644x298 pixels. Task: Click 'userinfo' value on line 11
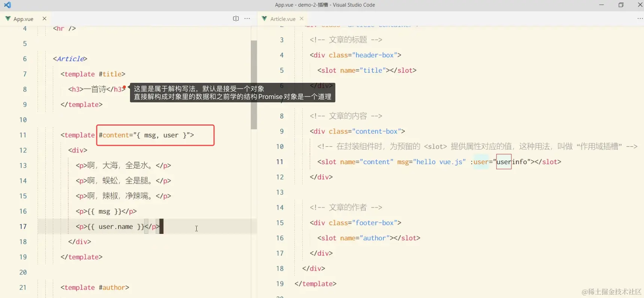pos(512,162)
